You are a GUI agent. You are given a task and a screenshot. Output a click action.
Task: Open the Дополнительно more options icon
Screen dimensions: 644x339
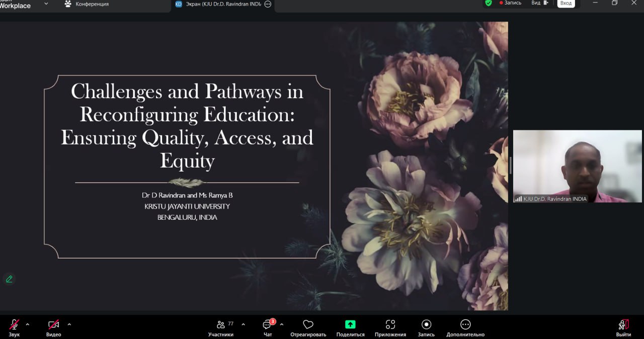click(465, 325)
